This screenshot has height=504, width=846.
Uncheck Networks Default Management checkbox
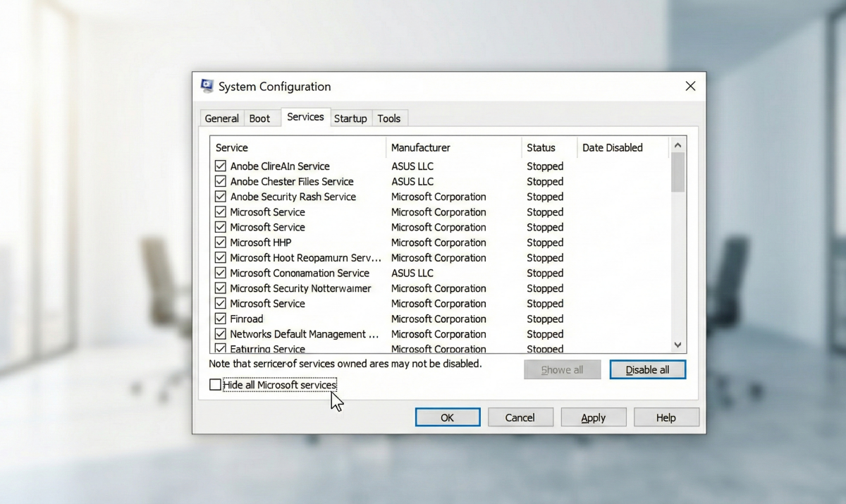pyautogui.click(x=220, y=334)
